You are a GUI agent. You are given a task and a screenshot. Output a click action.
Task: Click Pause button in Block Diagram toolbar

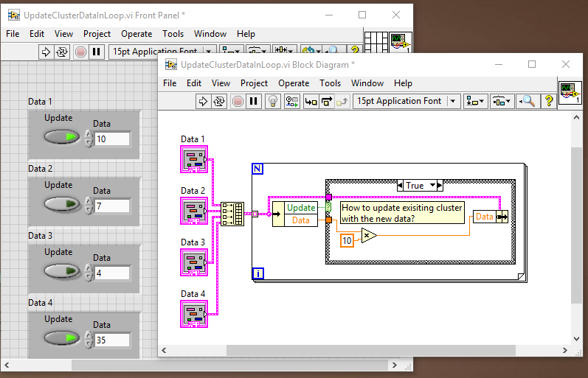(254, 101)
